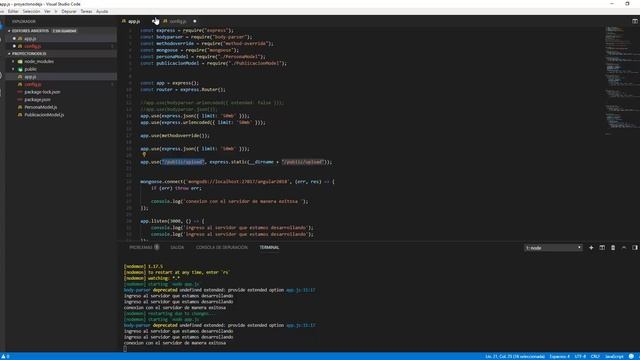Click the panel position icon right of terminal chevron
Screen dimensions: 640x360
[x=635, y=248]
